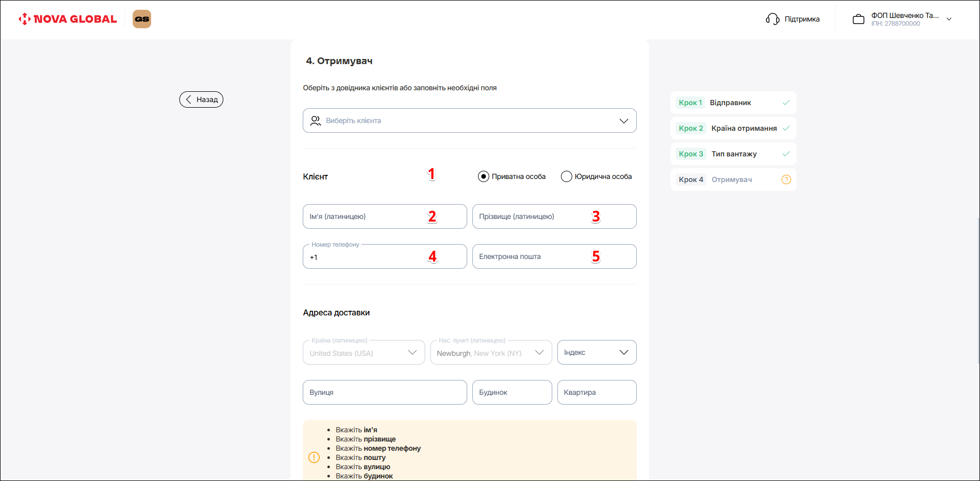This screenshot has width=980, height=481.
Task: Go to Крок 2 Країна отримання step
Action: (x=733, y=128)
